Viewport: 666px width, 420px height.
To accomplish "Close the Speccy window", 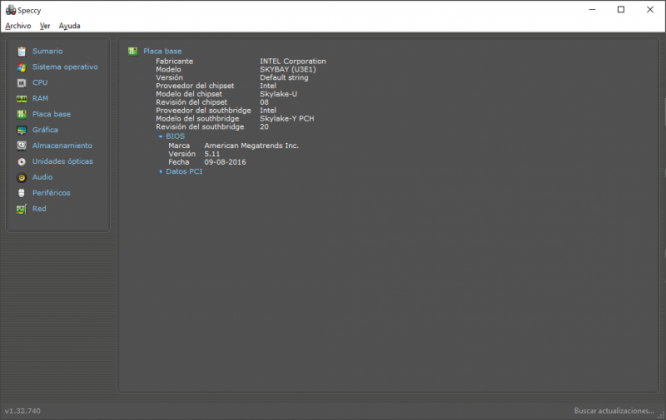I will click(650, 10).
